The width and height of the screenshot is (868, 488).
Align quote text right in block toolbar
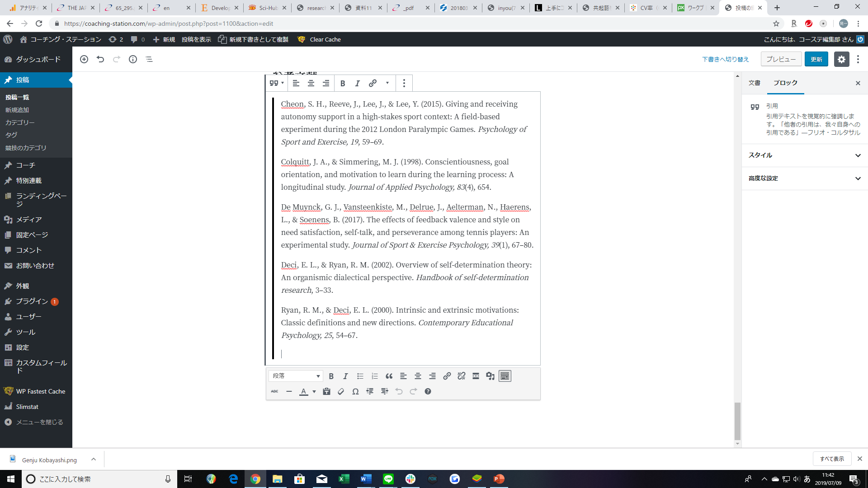326,83
